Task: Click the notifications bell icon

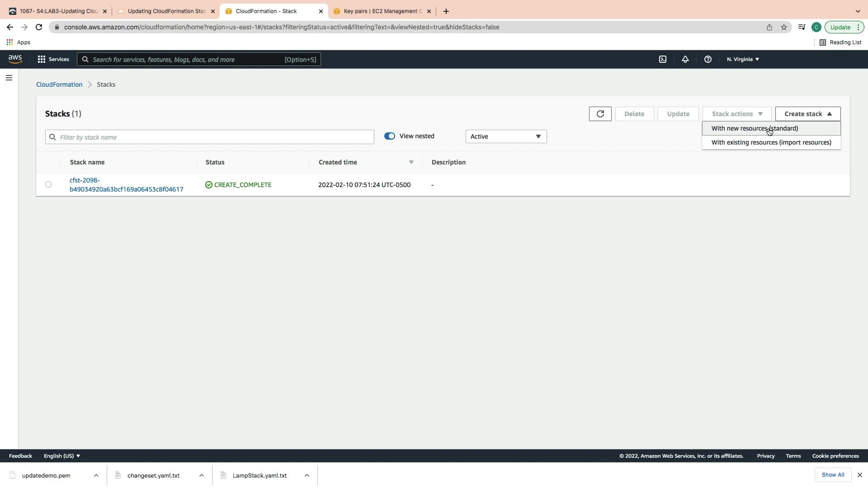Action: [685, 59]
